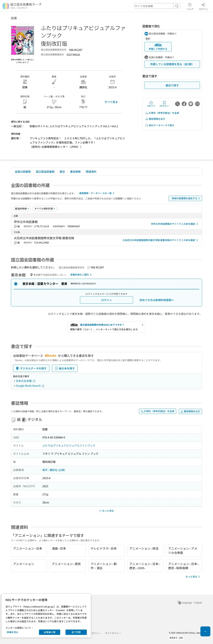The image size is (213, 644).
Task: Switch to 関連資料 tab
Action: coord(91,172)
